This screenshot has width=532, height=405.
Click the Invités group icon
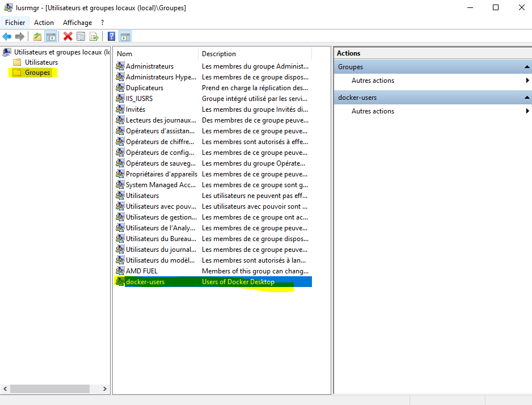120,109
